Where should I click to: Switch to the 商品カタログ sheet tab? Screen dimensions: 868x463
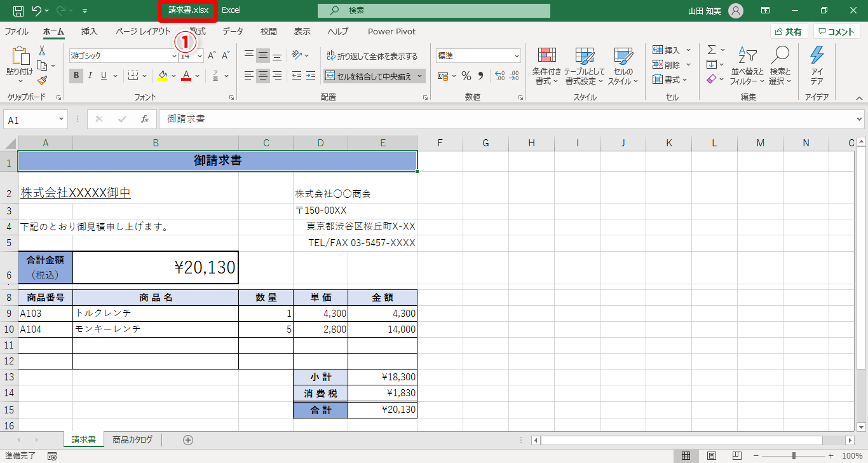coord(132,439)
